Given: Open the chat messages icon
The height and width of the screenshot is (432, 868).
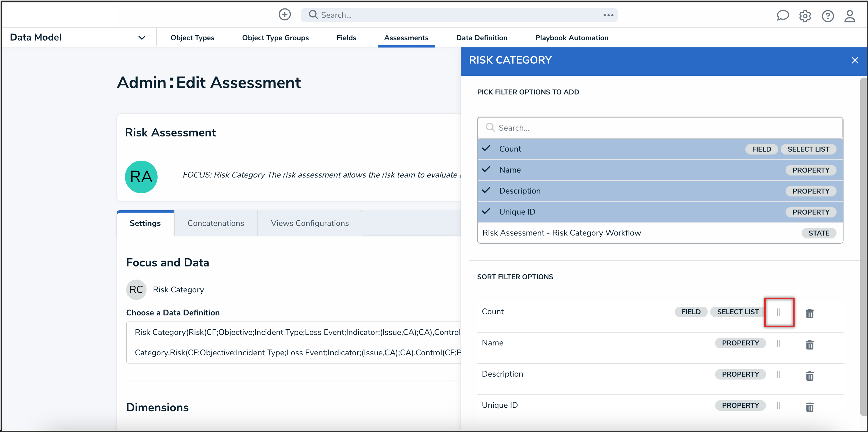Looking at the screenshot, I should pos(782,15).
